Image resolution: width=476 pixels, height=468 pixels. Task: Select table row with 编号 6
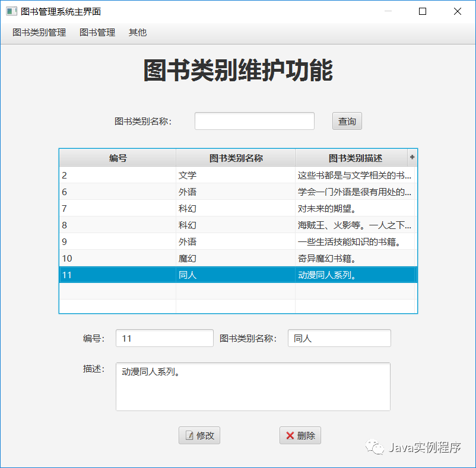[x=239, y=192]
